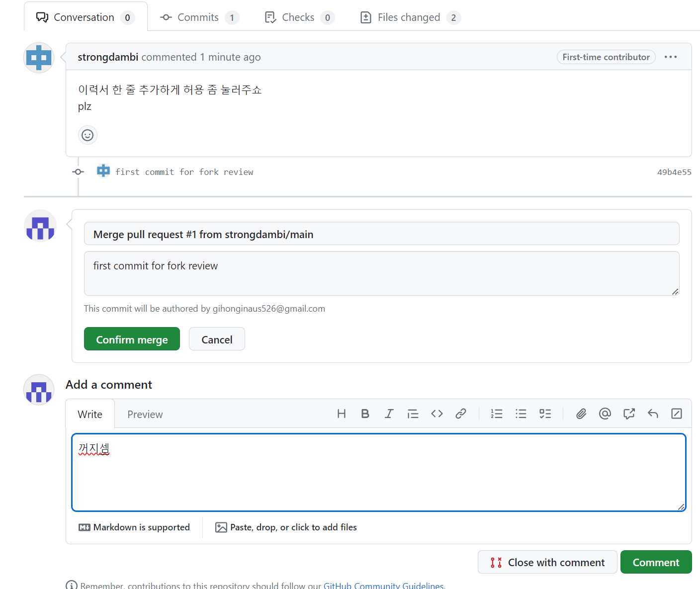This screenshot has height=589, width=700.
Task: Switch to the Checks tab
Action: 299,17
